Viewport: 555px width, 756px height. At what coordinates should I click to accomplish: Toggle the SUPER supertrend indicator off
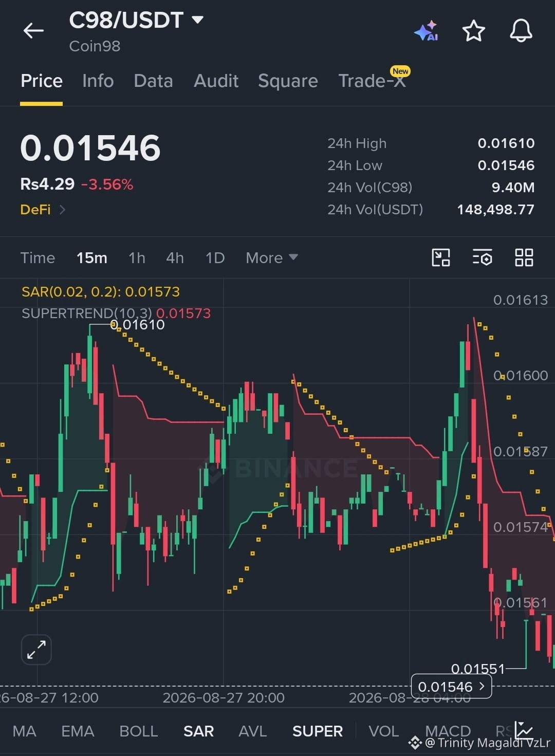pos(317,731)
